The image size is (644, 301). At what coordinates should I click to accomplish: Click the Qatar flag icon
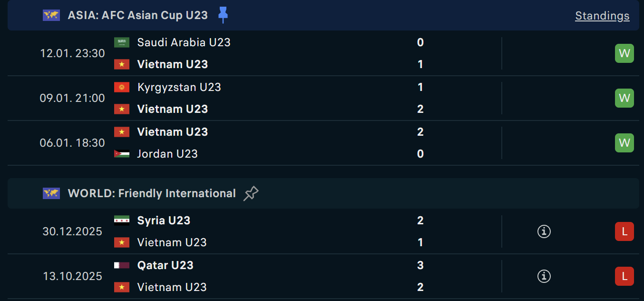click(122, 265)
